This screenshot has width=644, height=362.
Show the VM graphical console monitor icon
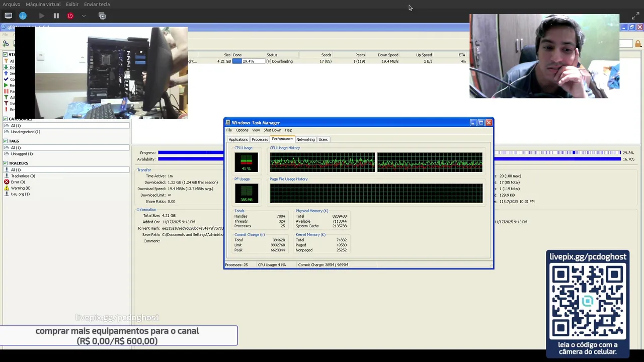click(8, 16)
